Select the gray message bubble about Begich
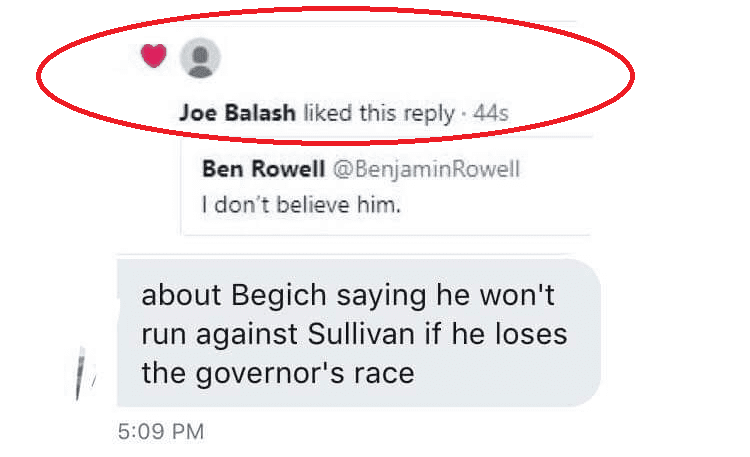Image resolution: width=750 pixels, height=457 pixels. (359, 333)
